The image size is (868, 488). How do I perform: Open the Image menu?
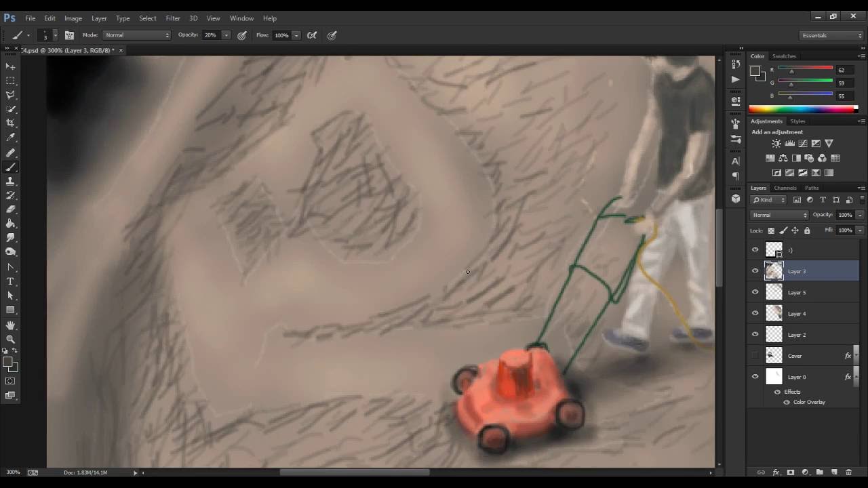click(x=73, y=18)
